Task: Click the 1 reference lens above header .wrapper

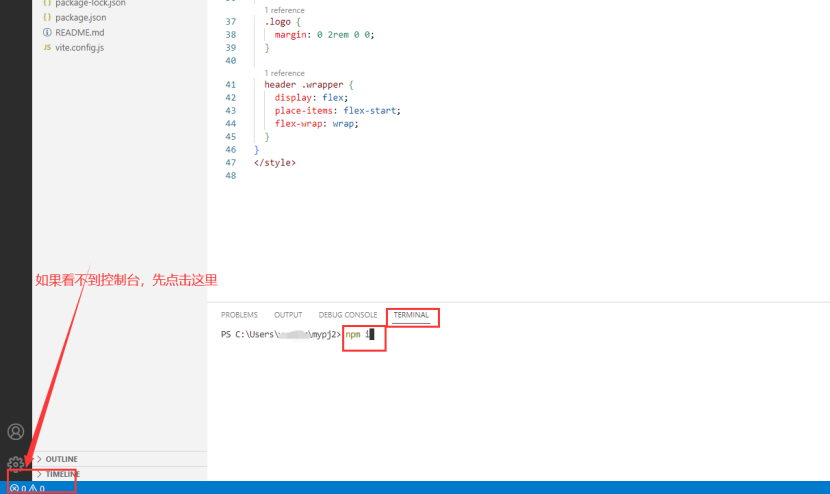Action: [284, 73]
